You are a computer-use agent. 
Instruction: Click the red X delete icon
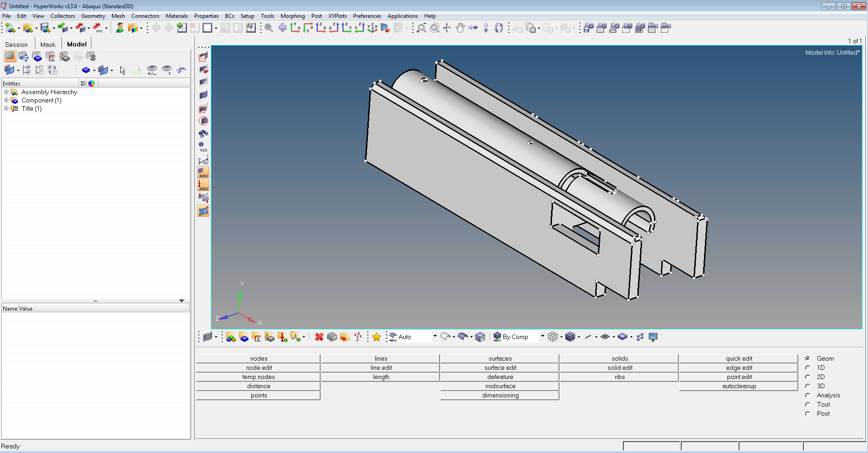click(319, 337)
